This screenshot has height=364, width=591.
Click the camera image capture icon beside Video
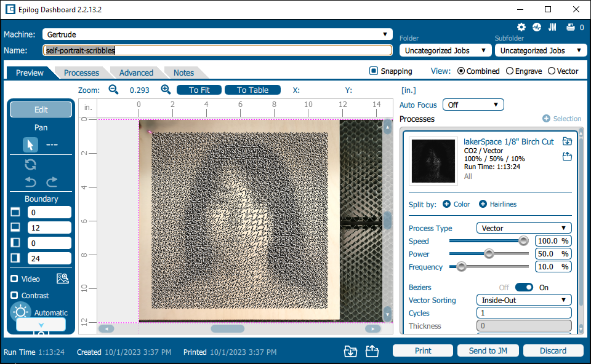62,279
